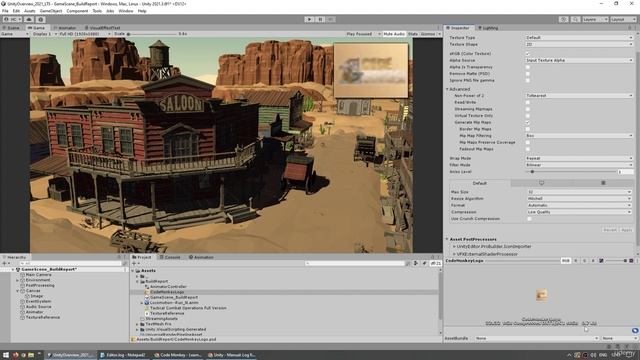Click the Revert button
The image size is (640, 360).
pyautogui.click(x=610, y=230)
